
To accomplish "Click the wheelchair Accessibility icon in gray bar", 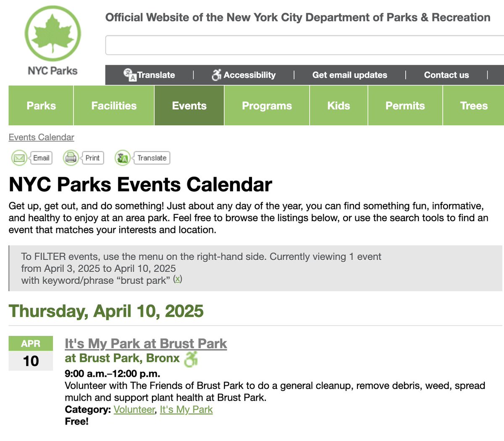I will [216, 75].
